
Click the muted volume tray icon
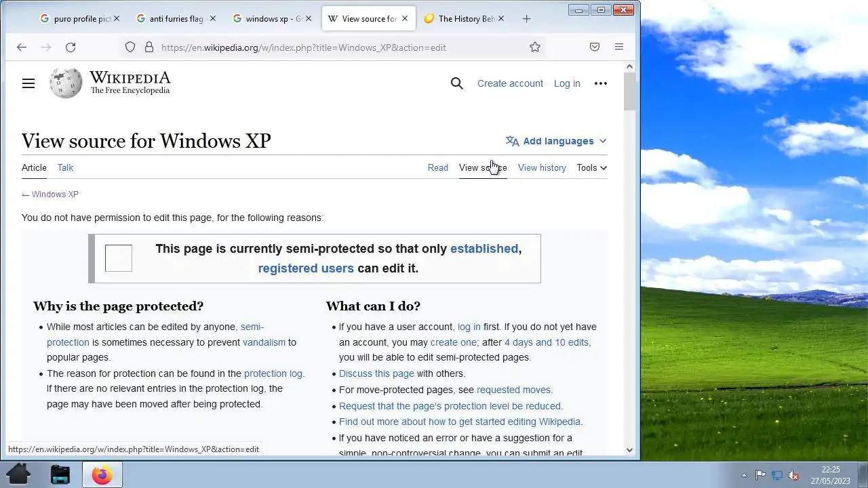coord(793,475)
